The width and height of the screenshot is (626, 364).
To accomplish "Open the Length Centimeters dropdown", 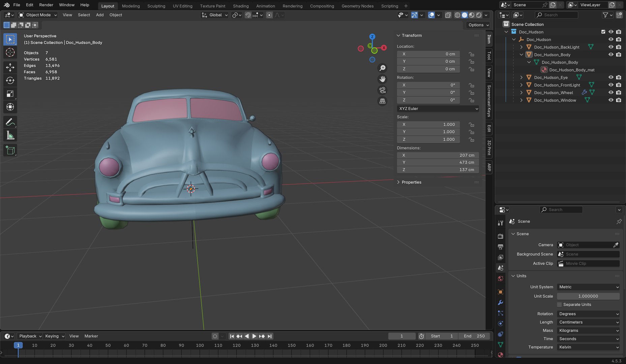I will click(588, 323).
